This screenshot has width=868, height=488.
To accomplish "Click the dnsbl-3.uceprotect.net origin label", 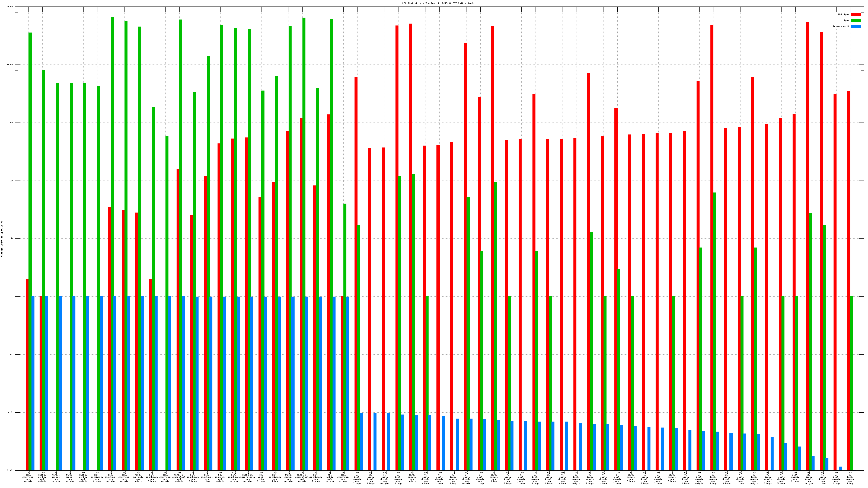I will [x=179, y=477].
